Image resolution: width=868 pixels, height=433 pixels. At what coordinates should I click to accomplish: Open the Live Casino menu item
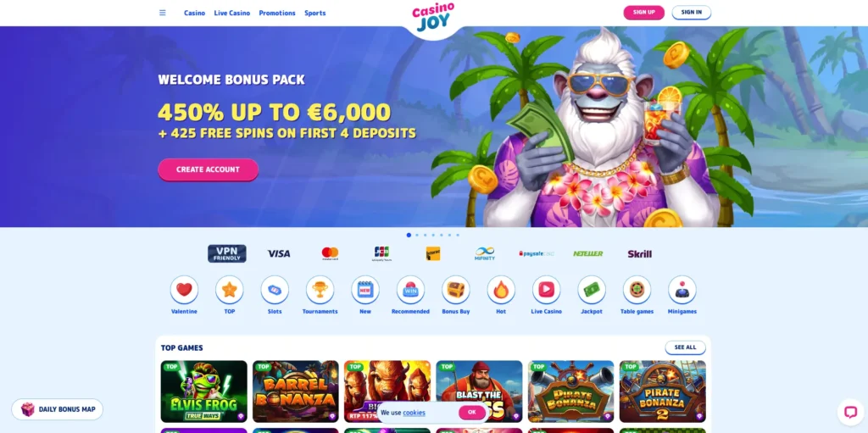coord(232,13)
